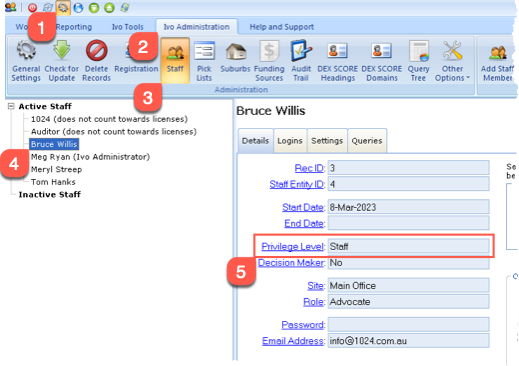Click the empty End Date field
The width and height of the screenshot is (519, 366).
(408, 223)
